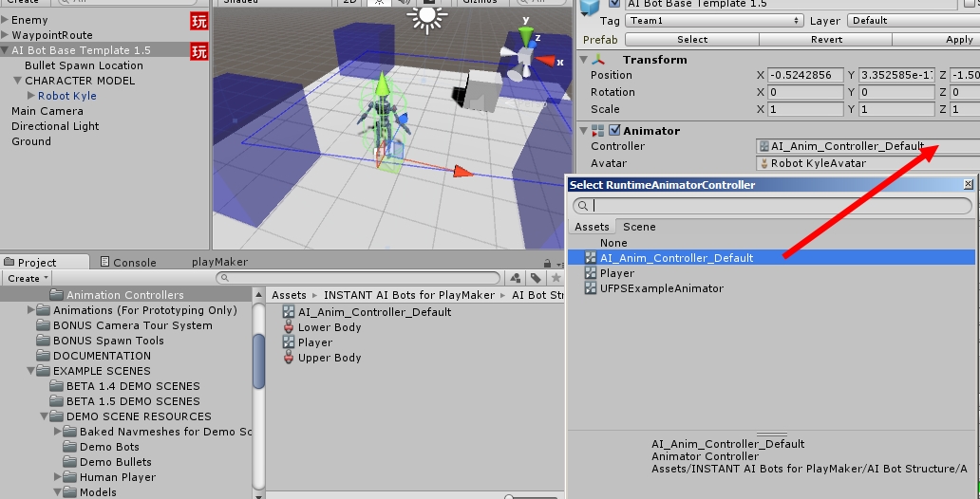Open the Layer dropdown showing Default
The width and height of the screenshot is (980, 499).
914,21
